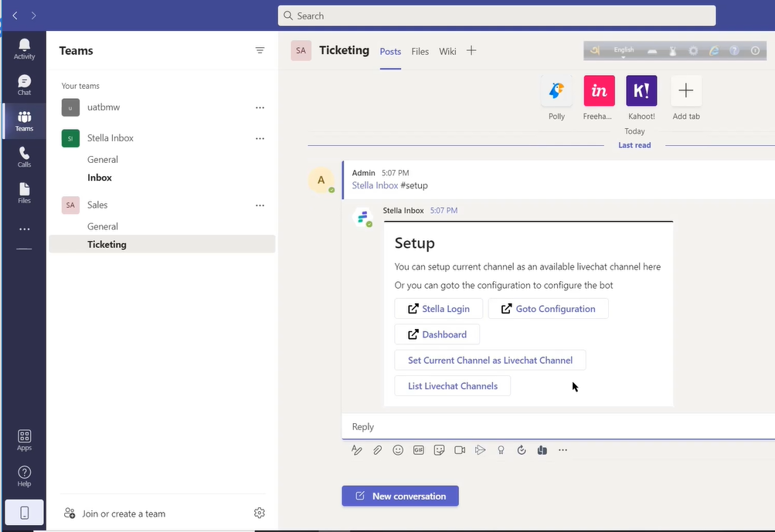Screen dimensions: 775x532
Task: Click the Stella Inbox mention link
Action: (375, 185)
